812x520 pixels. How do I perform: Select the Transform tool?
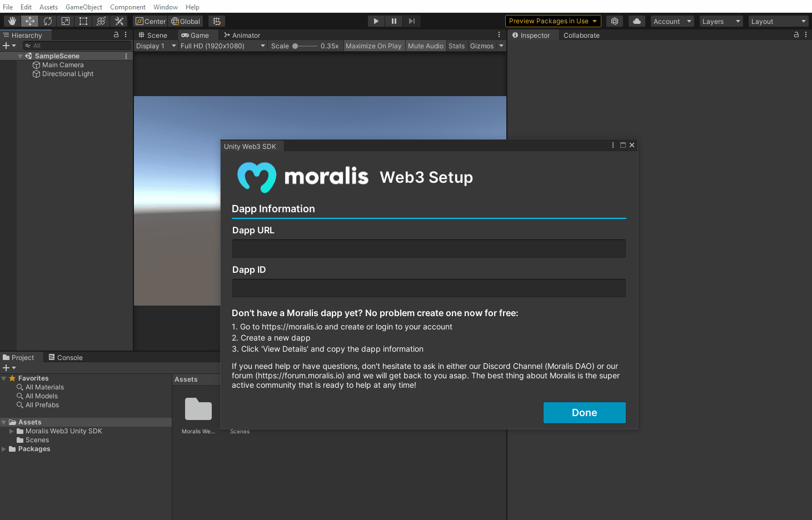(x=101, y=21)
